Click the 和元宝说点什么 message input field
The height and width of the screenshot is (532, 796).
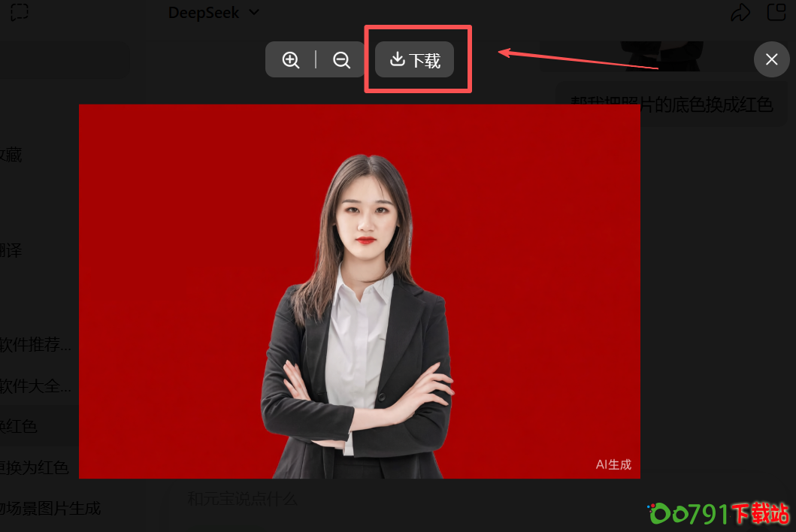click(x=242, y=499)
